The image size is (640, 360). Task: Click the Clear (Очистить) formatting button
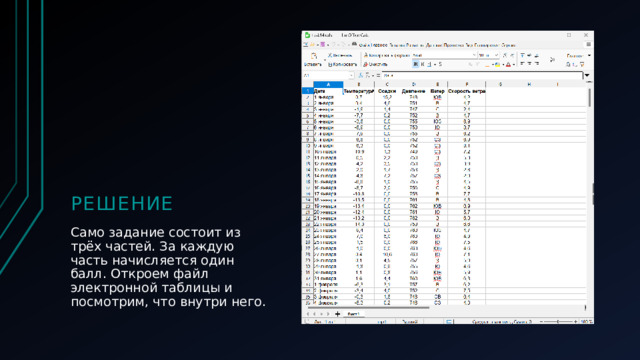[x=376, y=64]
